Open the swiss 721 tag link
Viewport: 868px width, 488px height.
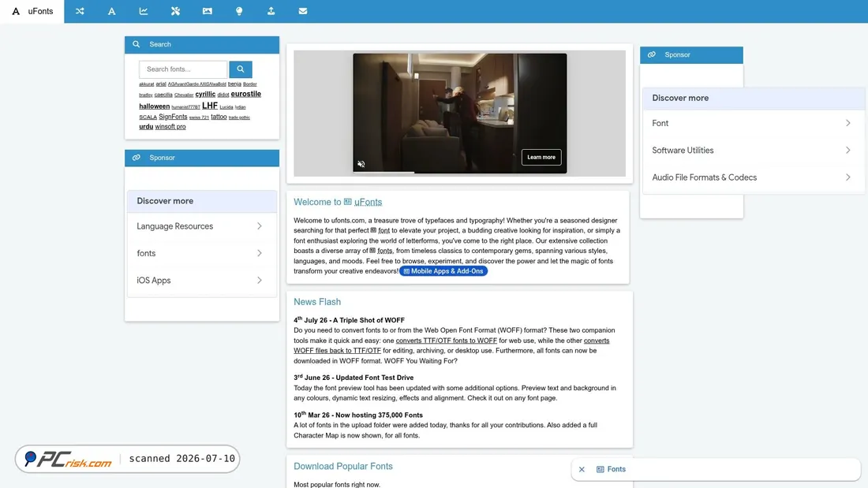[199, 117]
